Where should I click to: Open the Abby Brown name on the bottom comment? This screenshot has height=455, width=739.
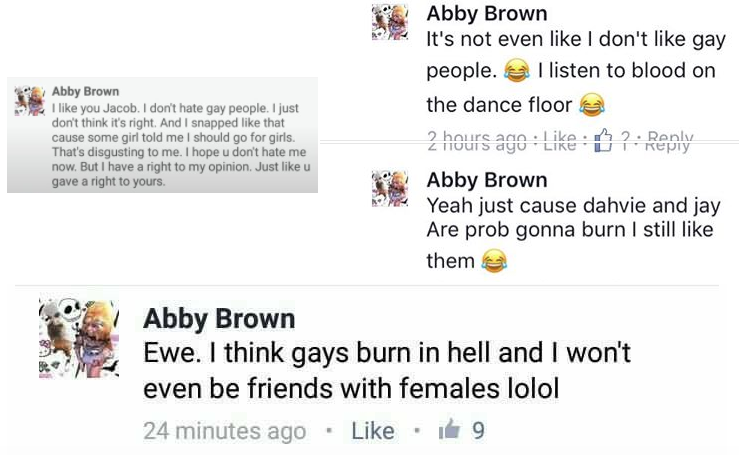[219, 319]
